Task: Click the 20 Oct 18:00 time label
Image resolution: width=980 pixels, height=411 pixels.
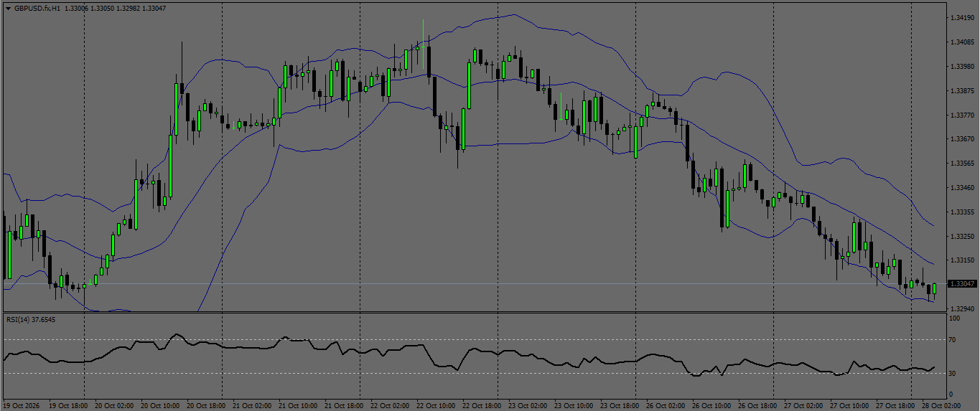Action: pyautogui.click(x=206, y=405)
